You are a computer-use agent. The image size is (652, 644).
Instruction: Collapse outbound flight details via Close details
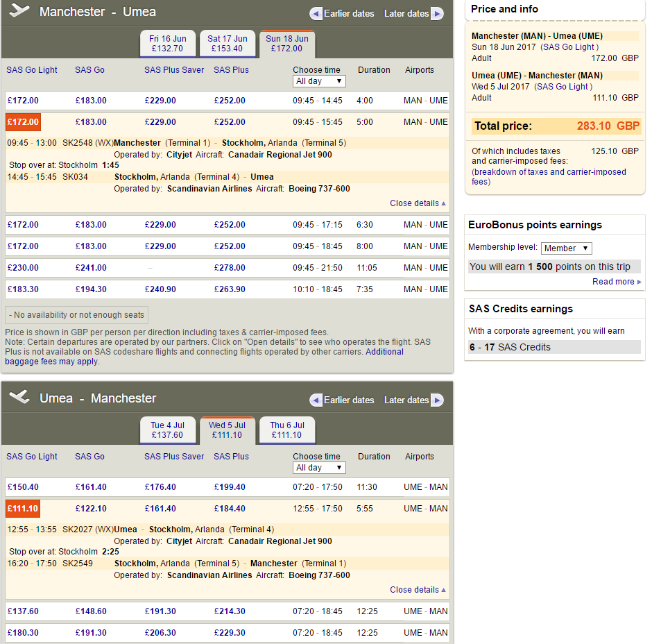click(418, 203)
